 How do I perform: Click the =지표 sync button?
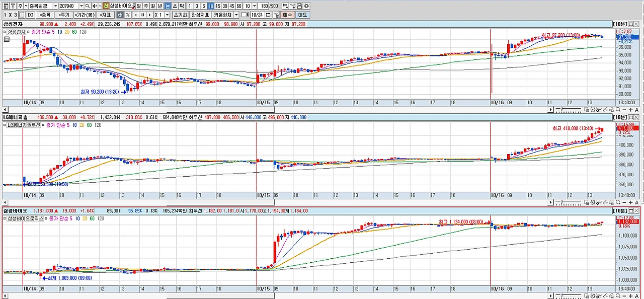(105, 15)
